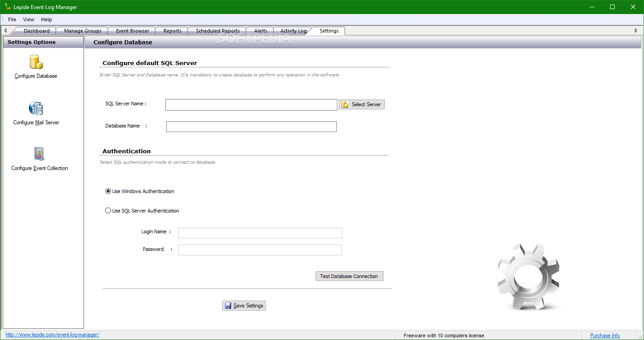Open the View menu

(x=29, y=19)
